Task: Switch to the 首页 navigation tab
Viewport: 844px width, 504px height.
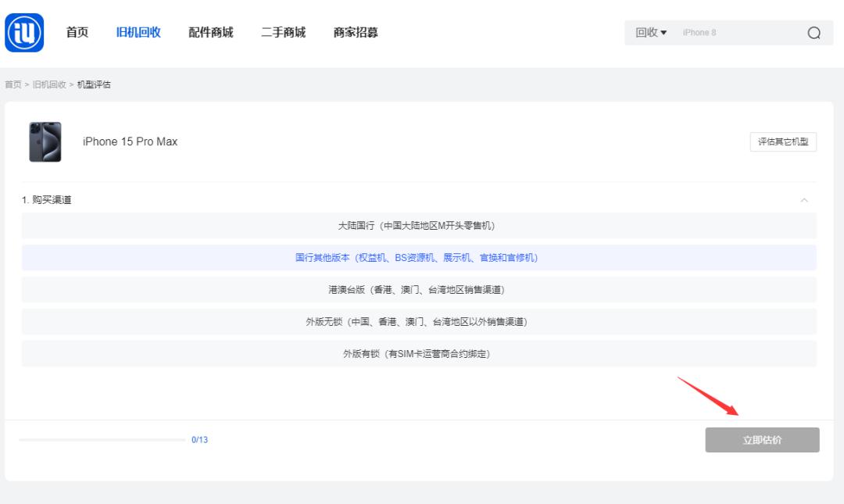Action: point(76,32)
